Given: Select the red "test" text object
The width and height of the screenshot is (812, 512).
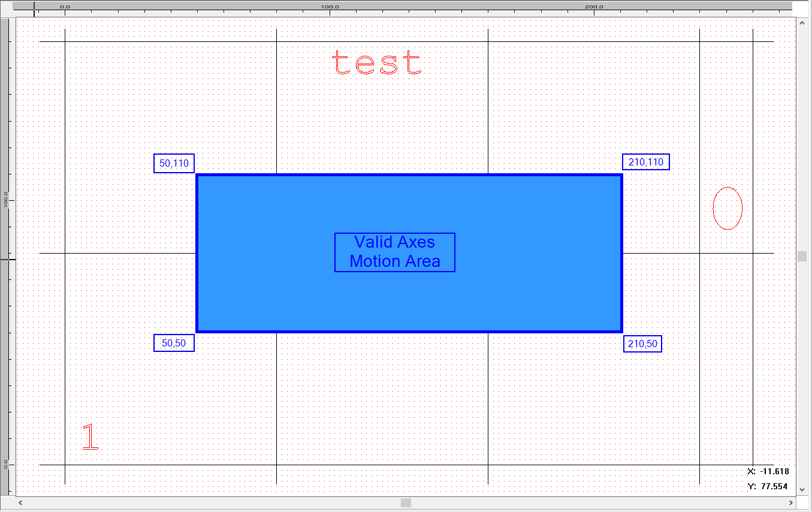Looking at the screenshot, I should tap(376, 63).
